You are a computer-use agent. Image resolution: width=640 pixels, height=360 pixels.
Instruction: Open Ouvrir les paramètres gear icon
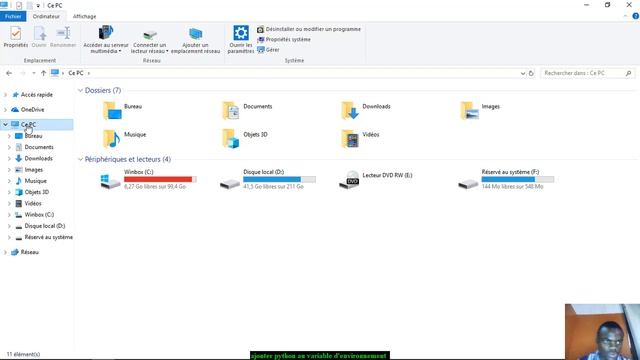pos(241,33)
